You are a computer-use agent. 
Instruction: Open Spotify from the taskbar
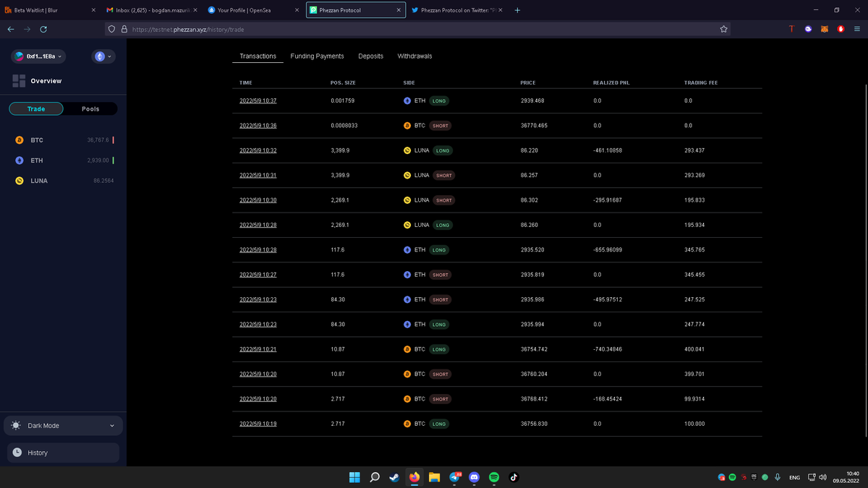click(x=494, y=477)
